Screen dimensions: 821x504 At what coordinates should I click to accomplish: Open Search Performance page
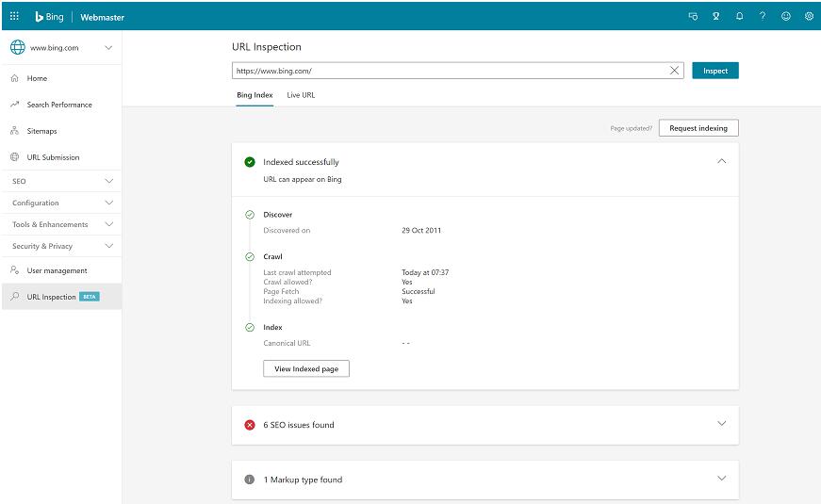[59, 105]
